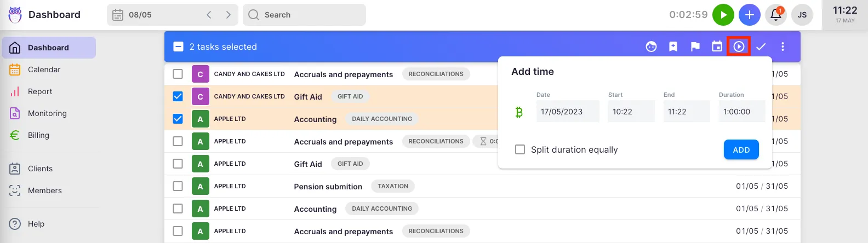868x243 pixels.
Task: Go to next date with right chevron
Action: coord(228,15)
